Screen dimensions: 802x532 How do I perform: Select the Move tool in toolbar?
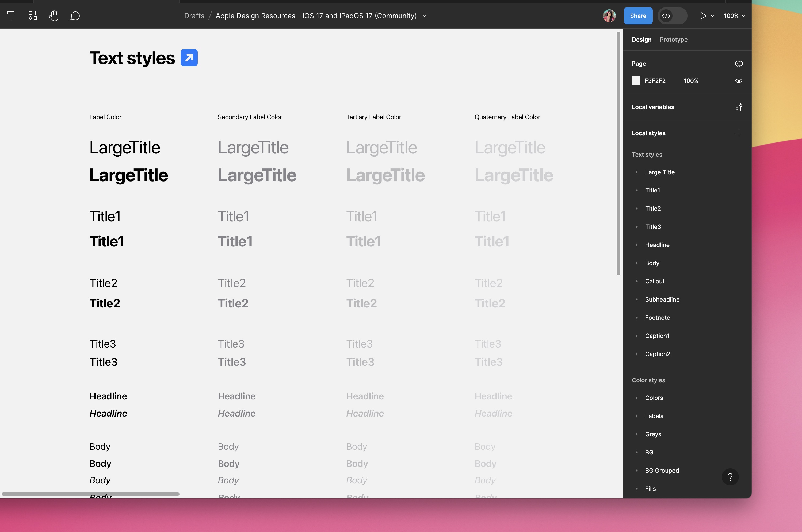click(x=53, y=16)
